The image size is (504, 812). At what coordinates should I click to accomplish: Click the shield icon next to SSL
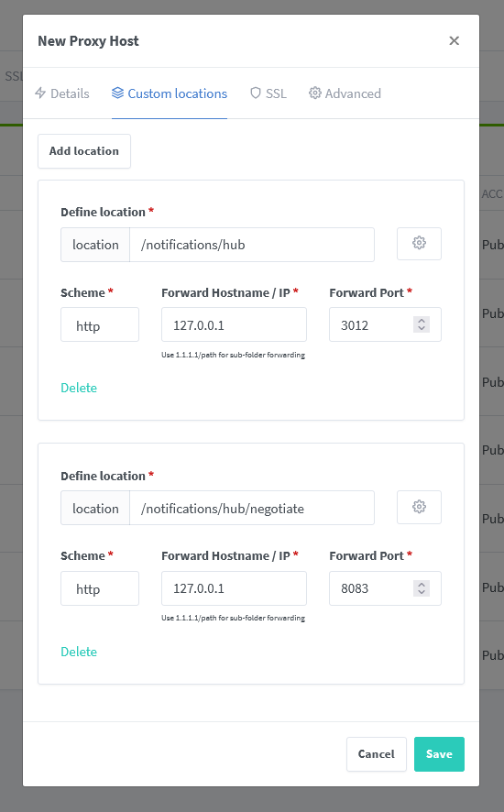tap(256, 93)
